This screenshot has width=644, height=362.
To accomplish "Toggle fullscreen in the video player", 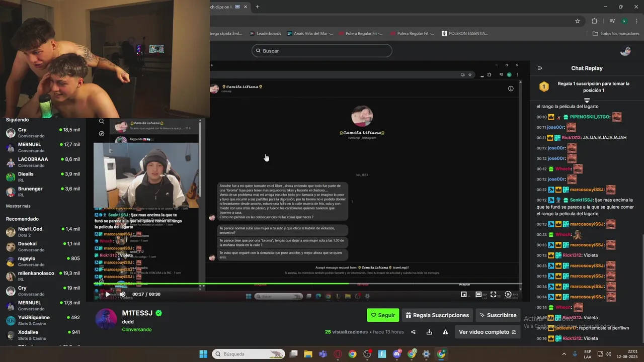I will coord(493,295).
